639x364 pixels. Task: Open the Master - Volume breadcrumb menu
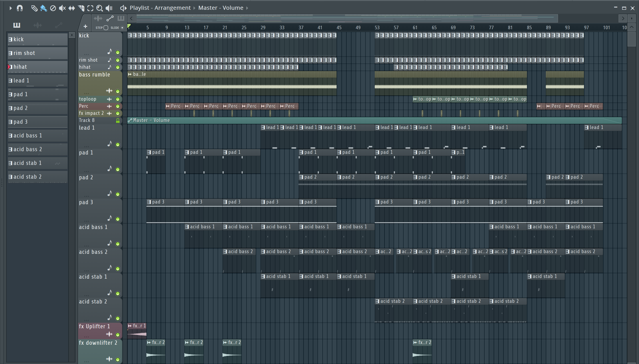221,8
